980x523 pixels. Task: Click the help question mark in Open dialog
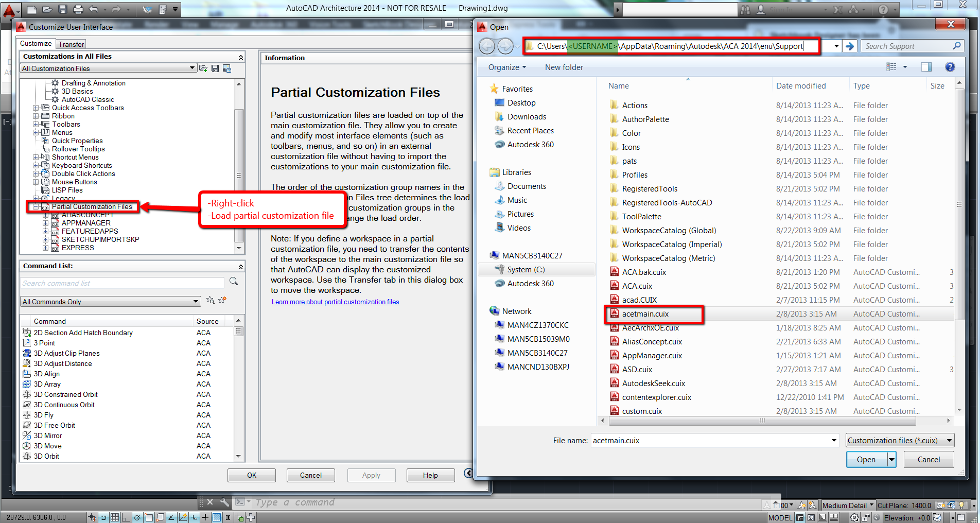[950, 67]
